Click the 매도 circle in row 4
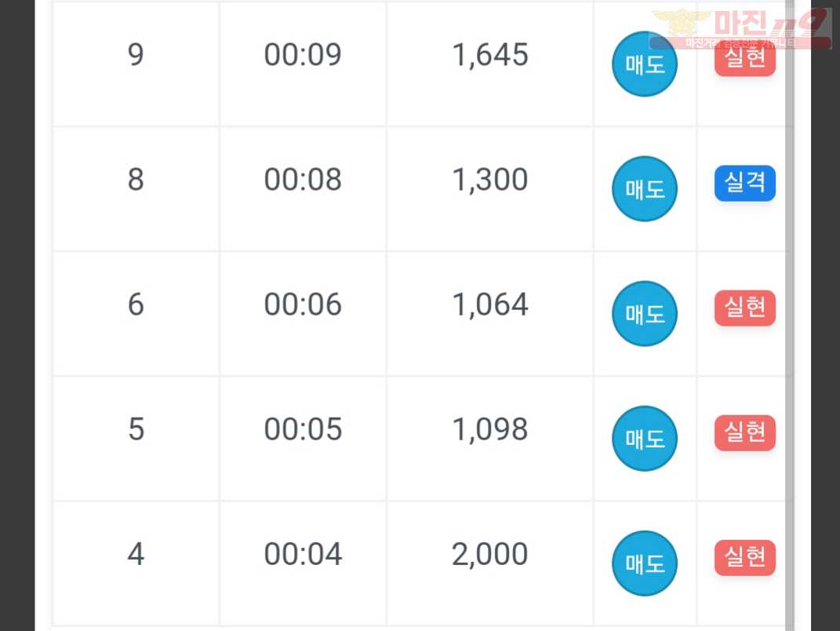The height and width of the screenshot is (631, 840). [645, 564]
